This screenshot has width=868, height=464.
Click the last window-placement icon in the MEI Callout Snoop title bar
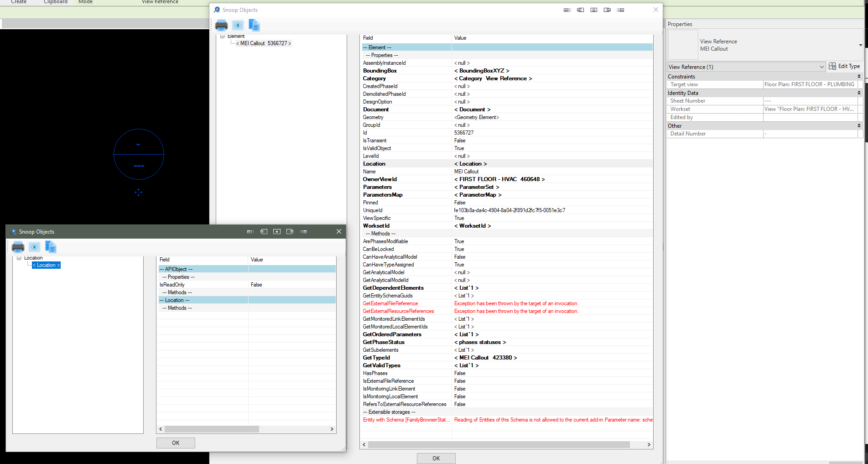pos(621,10)
